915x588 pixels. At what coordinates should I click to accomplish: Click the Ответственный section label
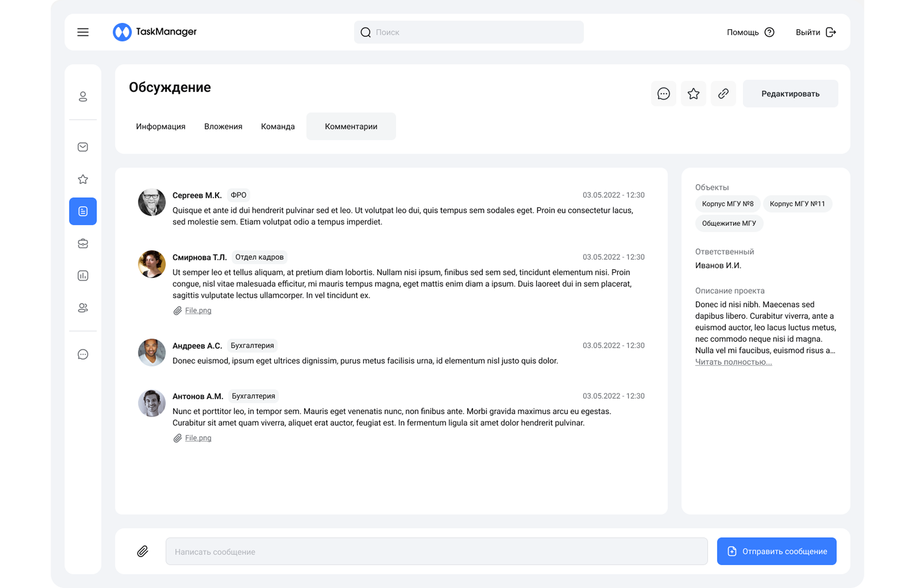tap(724, 252)
